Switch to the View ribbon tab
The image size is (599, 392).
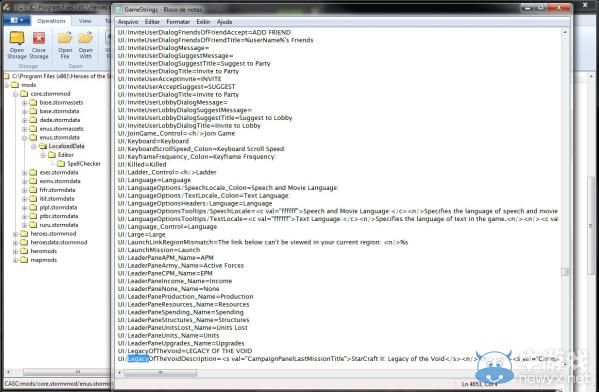click(85, 21)
